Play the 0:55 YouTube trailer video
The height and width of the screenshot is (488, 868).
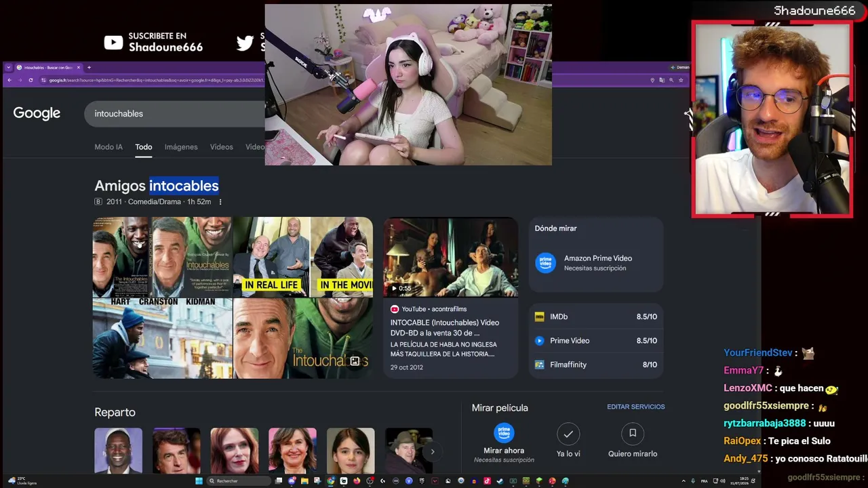450,258
